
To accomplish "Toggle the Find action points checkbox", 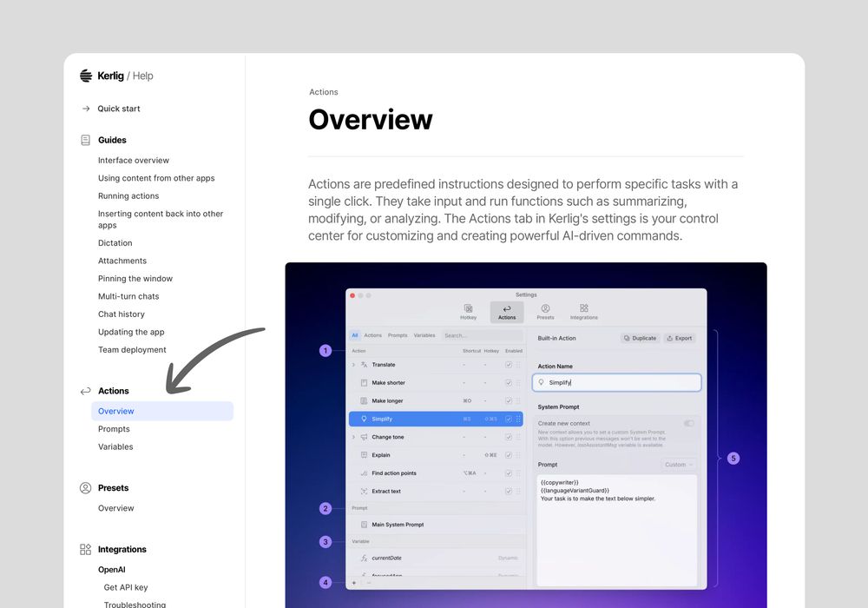I will click(x=508, y=473).
